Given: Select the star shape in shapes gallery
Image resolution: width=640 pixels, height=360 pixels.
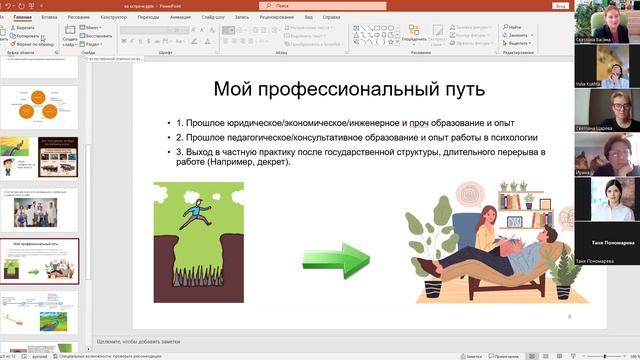Looking at the screenshot, I should tap(391, 42).
